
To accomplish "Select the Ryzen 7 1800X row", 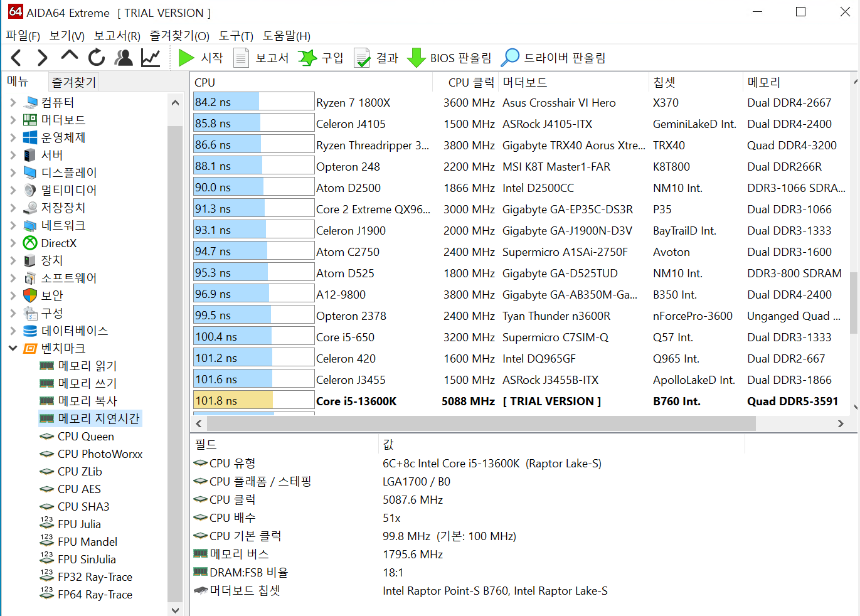I will pyautogui.click(x=521, y=102).
